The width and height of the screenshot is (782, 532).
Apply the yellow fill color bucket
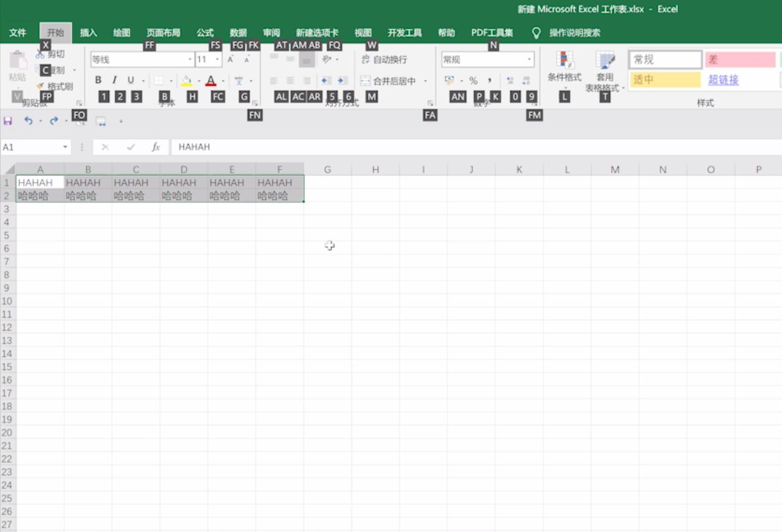tap(187, 80)
